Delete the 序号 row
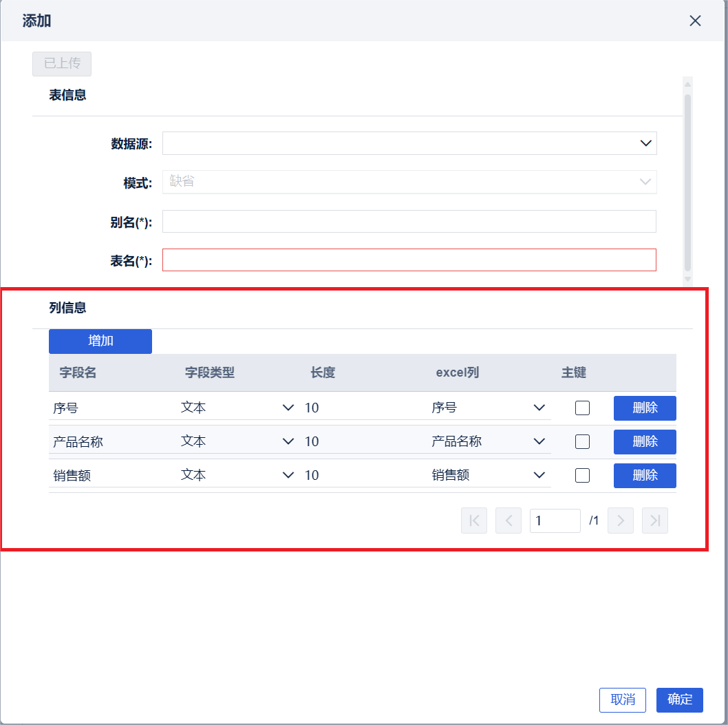 pyautogui.click(x=645, y=408)
